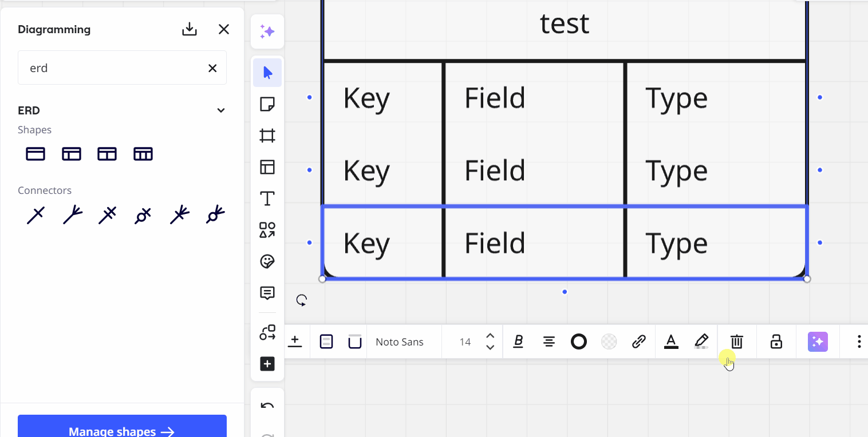Click 'Key' in the selected bottom row
Viewport: 868px width, 437px height.
coord(366,243)
